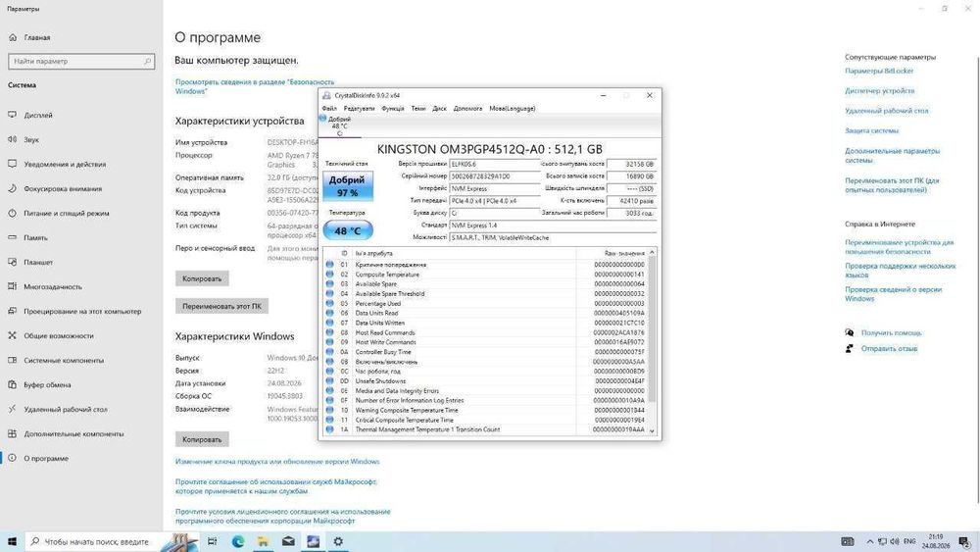Go to Главная in Settings
The width and height of the screenshot is (980, 552).
coord(37,37)
